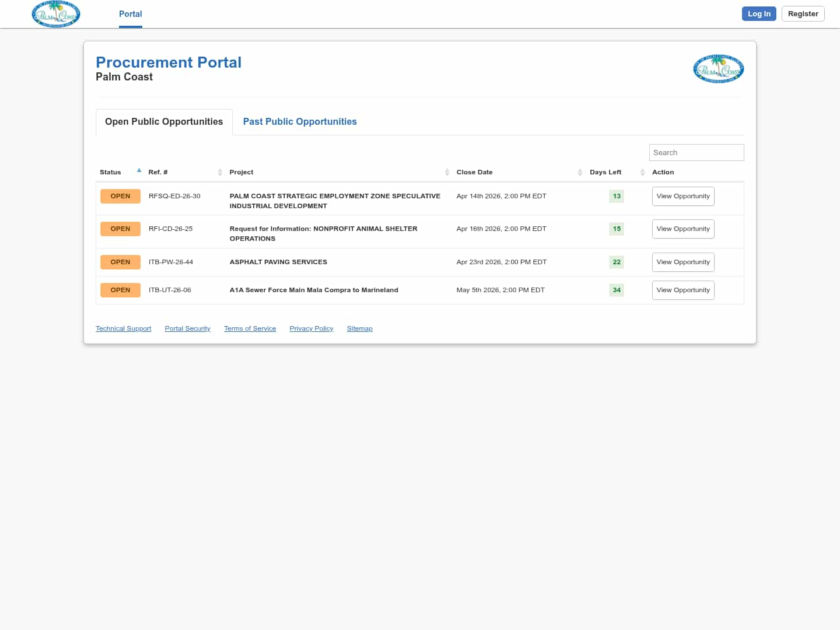Switch to Past Public Opportunities tab
This screenshot has width=840, height=630.
[300, 122]
